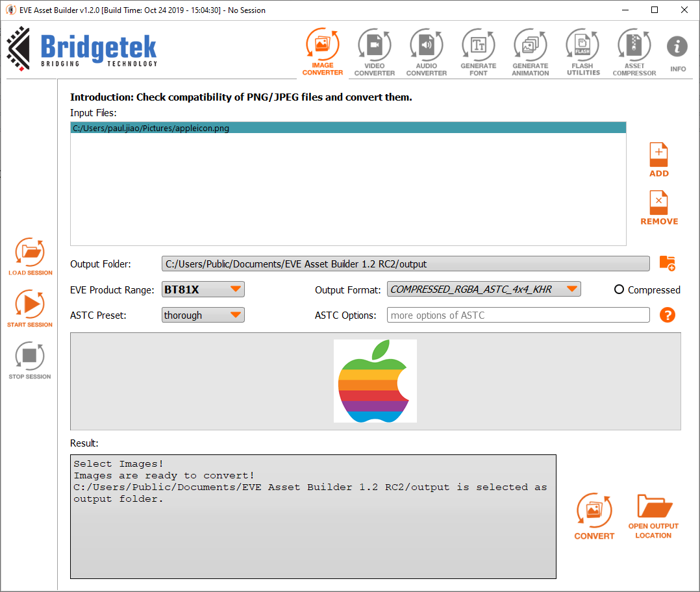Switch to the Video Converter tab
This screenshot has width=700, height=592.
[374, 52]
